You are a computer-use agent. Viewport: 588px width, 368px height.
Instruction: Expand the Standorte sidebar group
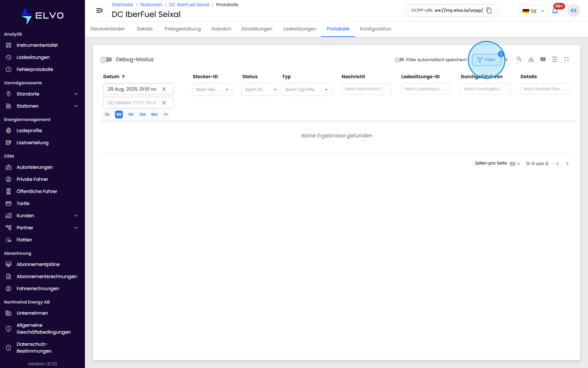click(x=42, y=94)
